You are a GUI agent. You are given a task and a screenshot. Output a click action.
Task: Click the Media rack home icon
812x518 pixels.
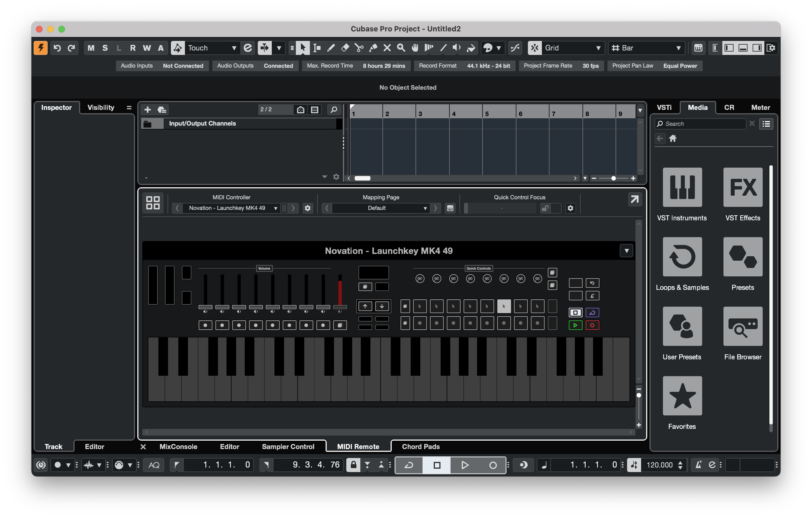coord(673,138)
